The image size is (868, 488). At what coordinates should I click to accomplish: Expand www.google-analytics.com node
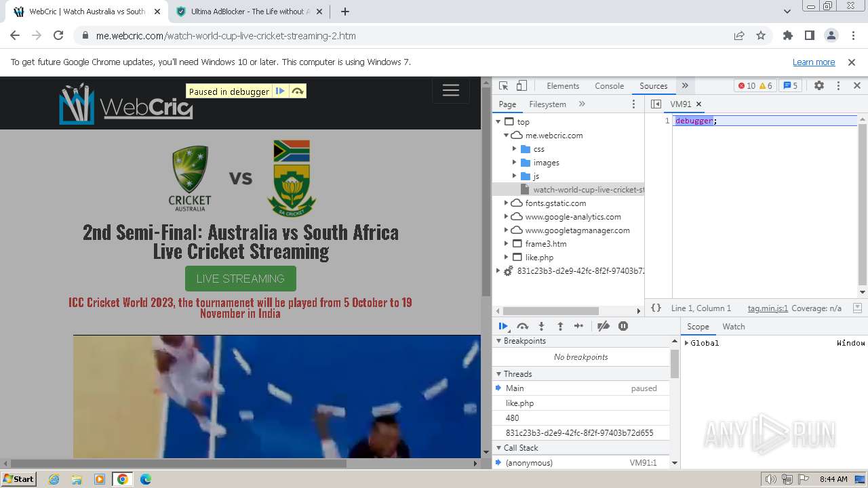[x=506, y=217]
